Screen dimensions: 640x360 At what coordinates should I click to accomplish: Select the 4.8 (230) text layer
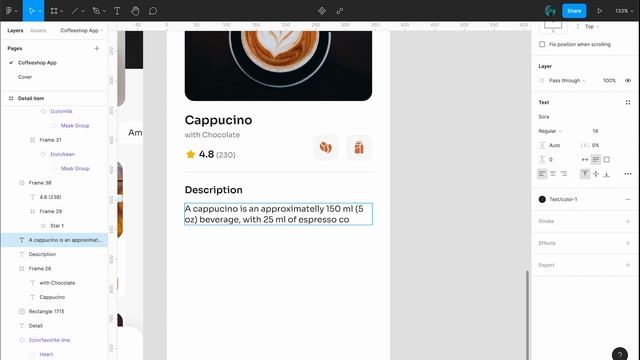(x=50, y=197)
